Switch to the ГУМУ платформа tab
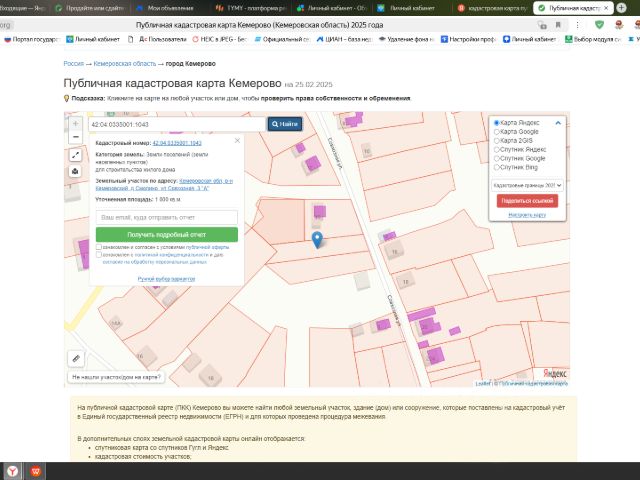Viewport: 640px width, 480px height. tap(251, 8)
